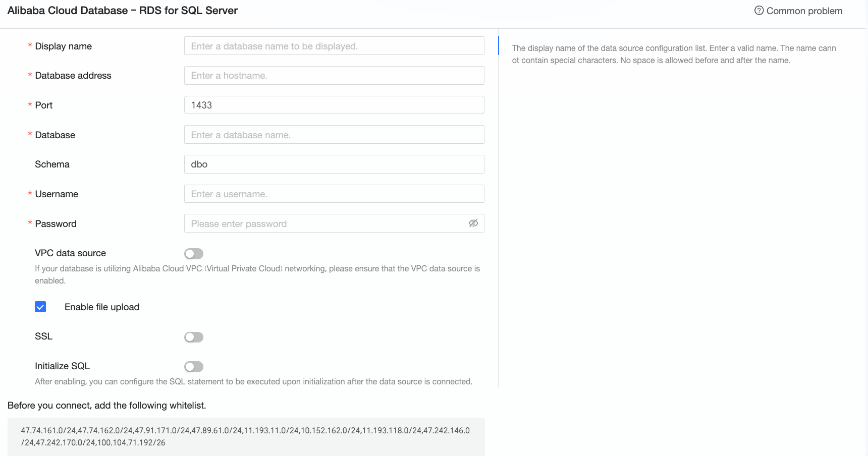Click the Username input field
The height and width of the screenshot is (456, 868).
(334, 194)
